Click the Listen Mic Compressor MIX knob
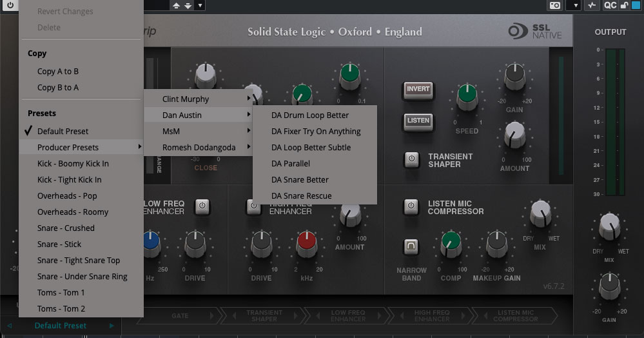Viewport: 644px width, 338px height. coord(540,214)
